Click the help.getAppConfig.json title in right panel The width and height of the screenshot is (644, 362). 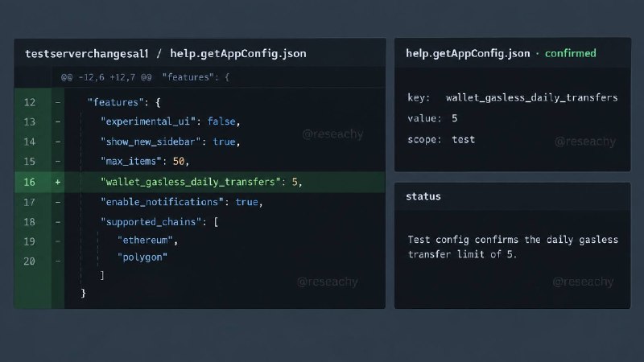pos(468,53)
